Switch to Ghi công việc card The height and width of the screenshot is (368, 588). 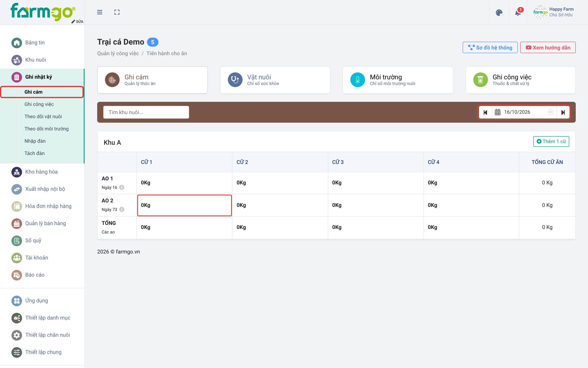click(520, 80)
